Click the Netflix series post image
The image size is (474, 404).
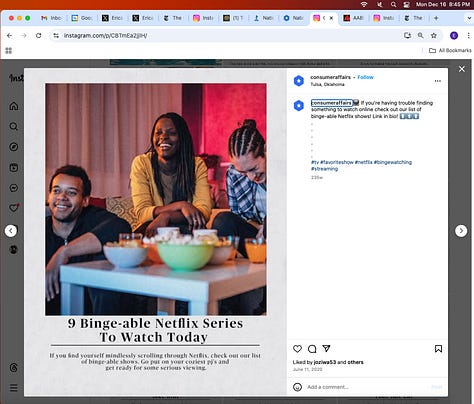[x=156, y=199]
